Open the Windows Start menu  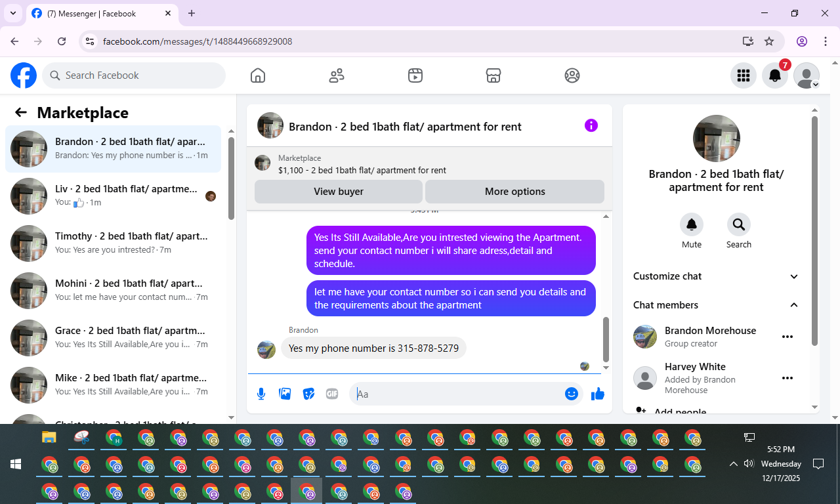point(16,464)
